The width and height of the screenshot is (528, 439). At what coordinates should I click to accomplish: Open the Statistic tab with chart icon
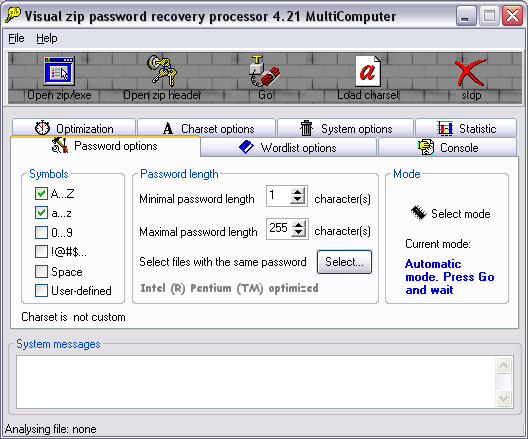click(x=466, y=128)
